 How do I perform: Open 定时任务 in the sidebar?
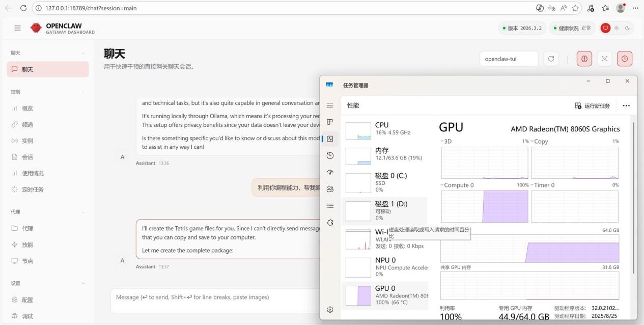[x=33, y=189]
